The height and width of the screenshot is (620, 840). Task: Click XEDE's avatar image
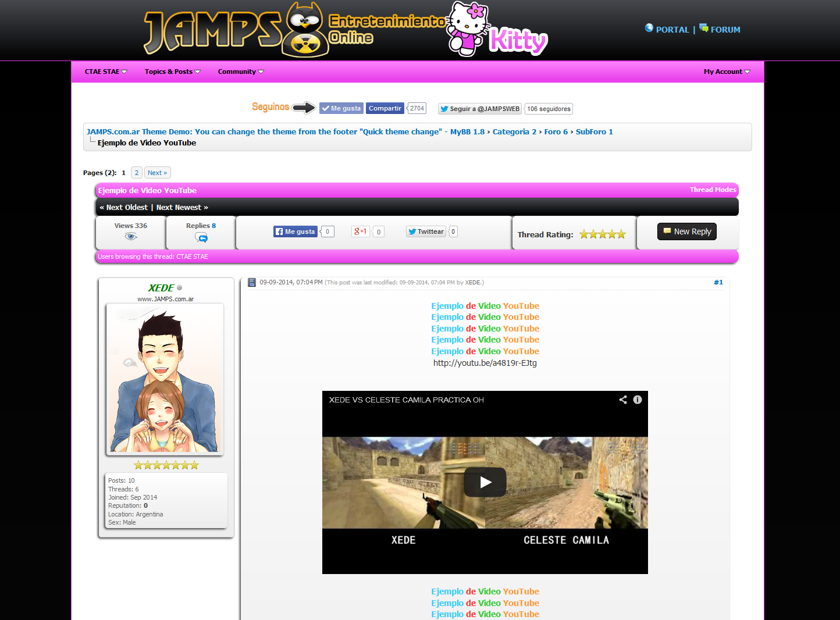165,379
